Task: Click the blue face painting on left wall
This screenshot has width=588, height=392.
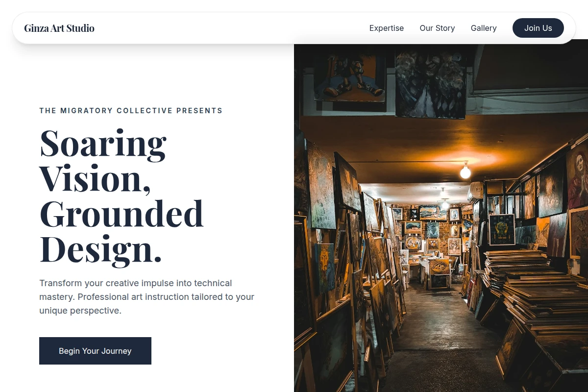Action: coord(325,267)
